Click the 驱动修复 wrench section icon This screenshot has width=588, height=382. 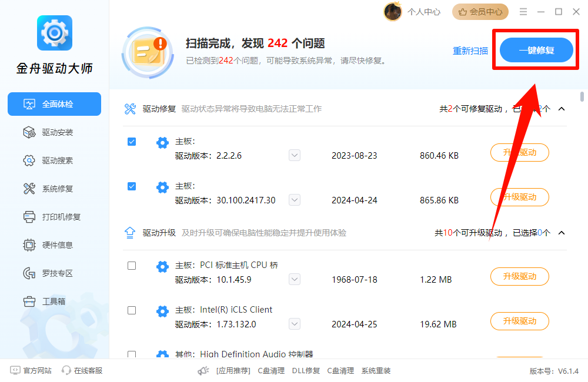130,109
